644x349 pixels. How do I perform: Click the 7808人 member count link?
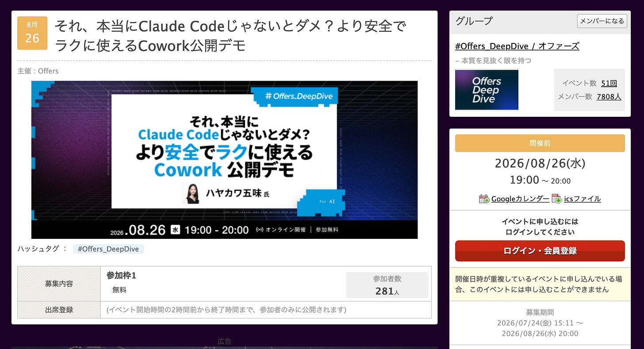pos(609,96)
